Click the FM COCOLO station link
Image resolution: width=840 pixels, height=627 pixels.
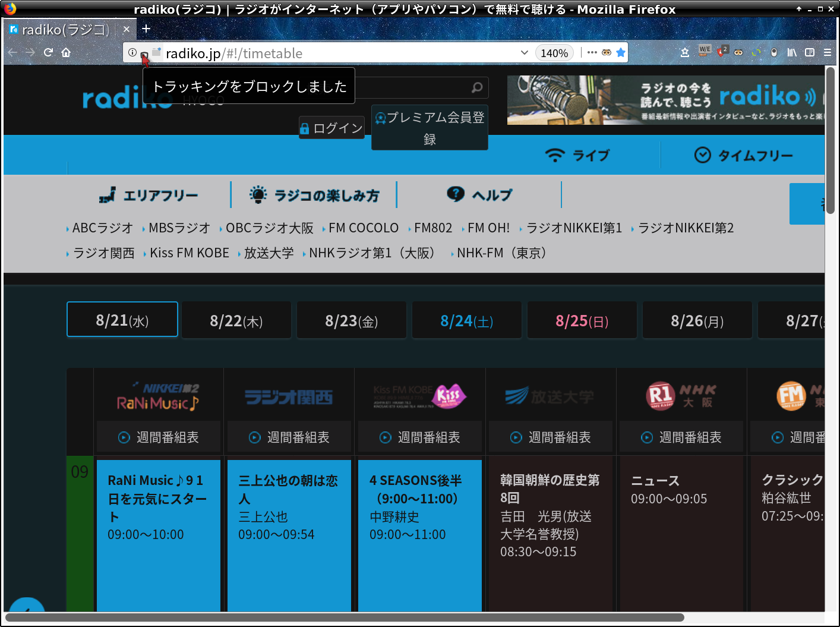[x=364, y=228]
